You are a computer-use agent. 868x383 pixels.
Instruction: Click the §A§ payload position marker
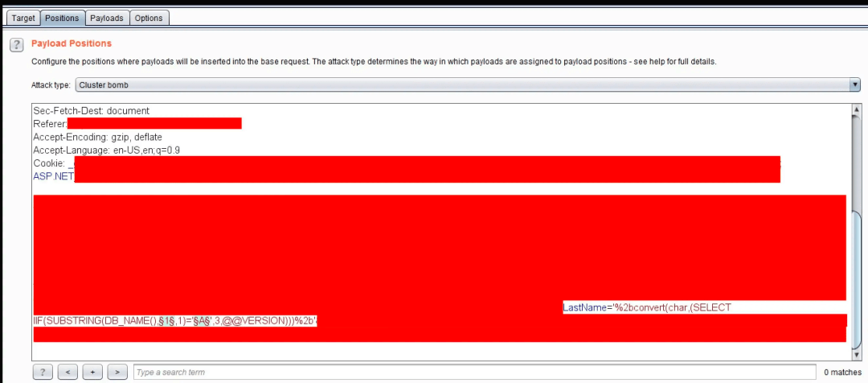[x=200, y=321]
